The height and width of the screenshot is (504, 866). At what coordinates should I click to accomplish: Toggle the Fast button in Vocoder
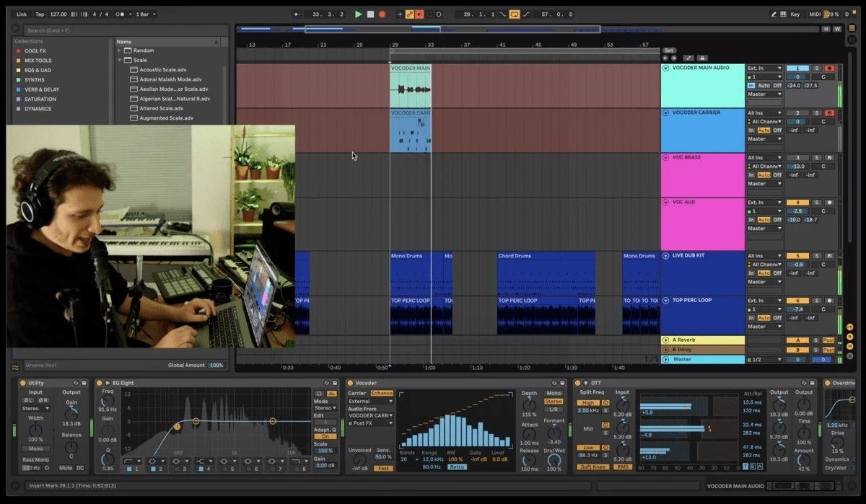coord(383,468)
